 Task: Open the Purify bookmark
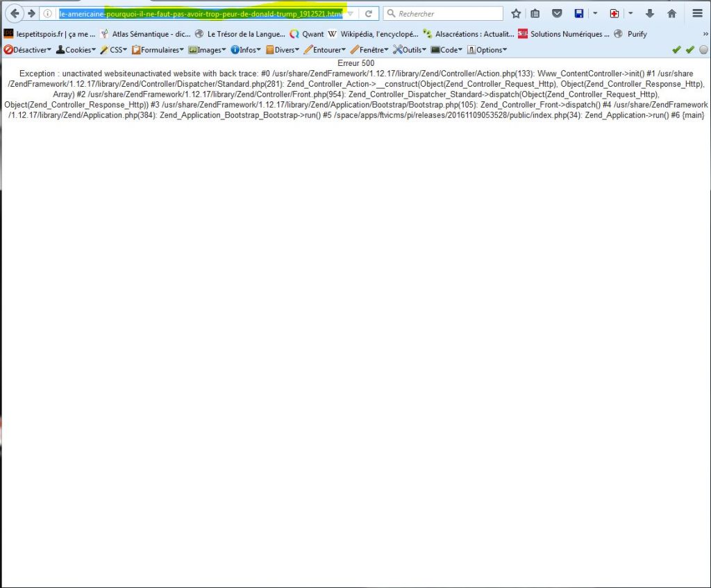tap(630, 34)
